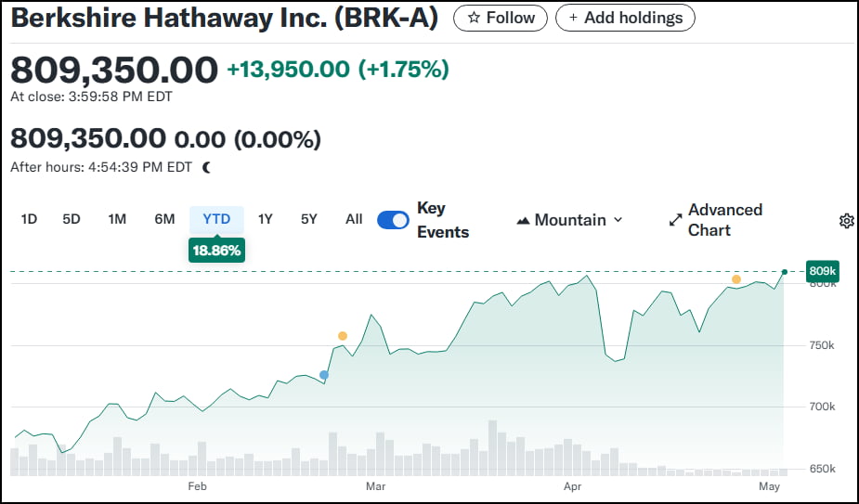This screenshot has width=859, height=504.
Task: Click the Advanced Chart expand arrows icon
Action: pyautogui.click(x=675, y=220)
